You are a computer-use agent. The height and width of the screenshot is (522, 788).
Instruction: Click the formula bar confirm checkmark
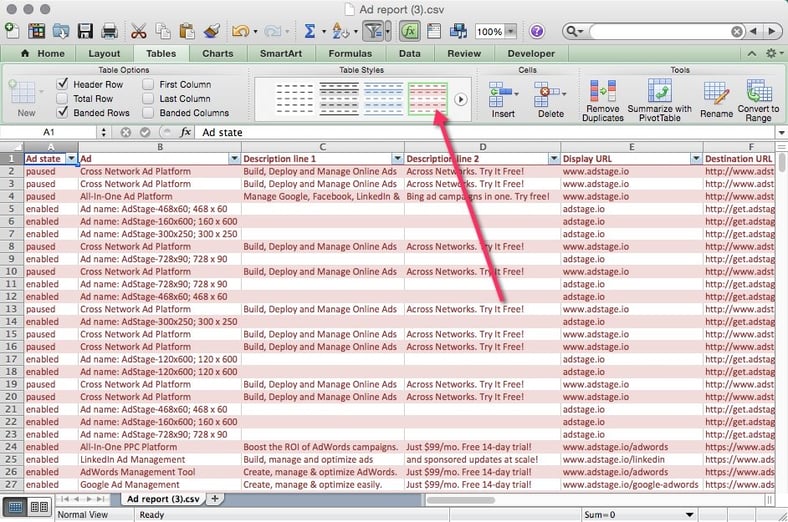click(145, 132)
